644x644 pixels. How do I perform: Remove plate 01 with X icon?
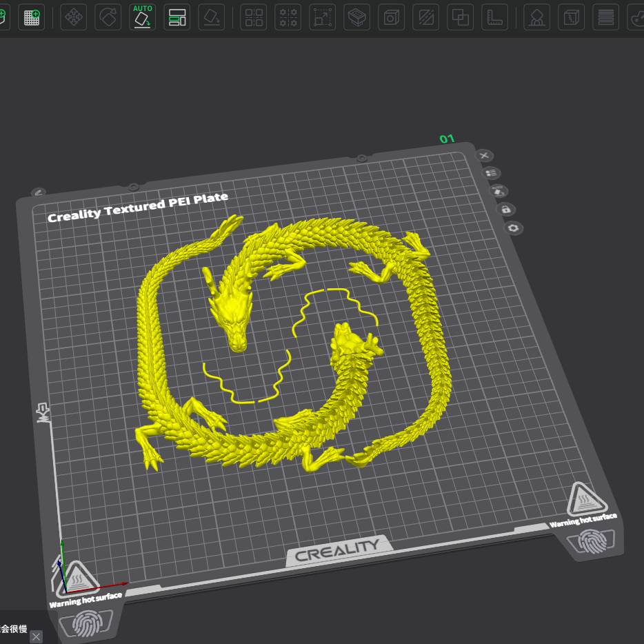pos(484,156)
